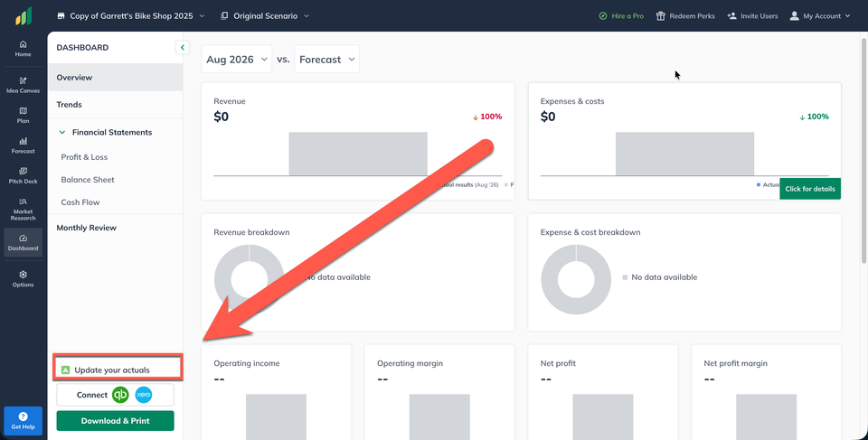Open the Forecast comparison dropdown

pyautogui.click(x=326, y=60)
